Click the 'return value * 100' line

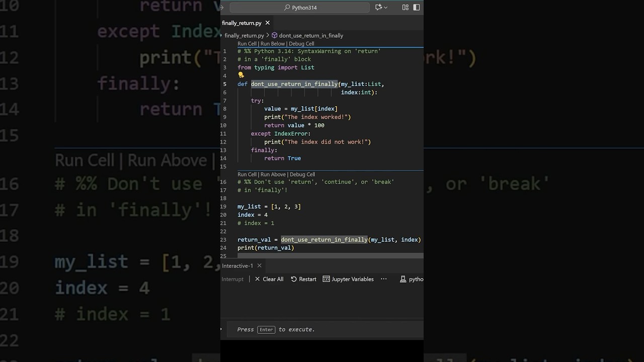tap(294, 125)
